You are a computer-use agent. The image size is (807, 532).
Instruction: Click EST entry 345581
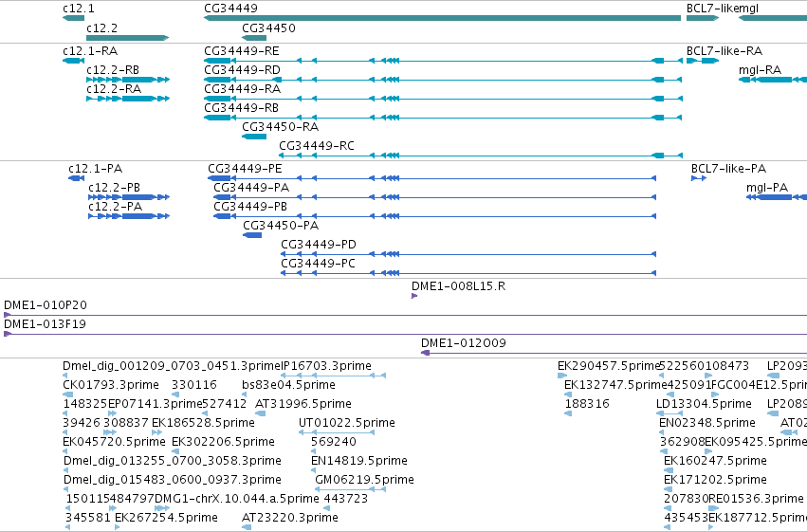[88, 518]
